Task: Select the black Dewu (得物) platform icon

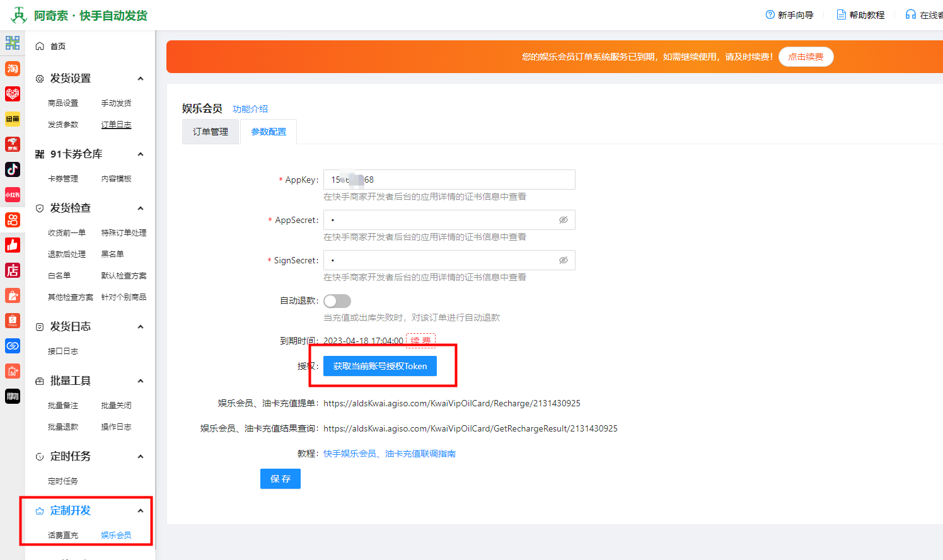Action: [x=13, y=396]
